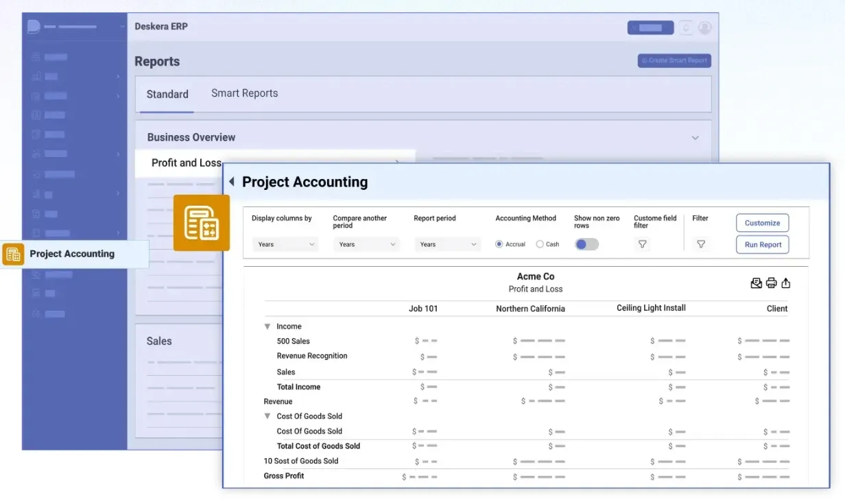The image size is (845, 504).
Task: Click the Filter funnel icon
Action: (700, 244)
